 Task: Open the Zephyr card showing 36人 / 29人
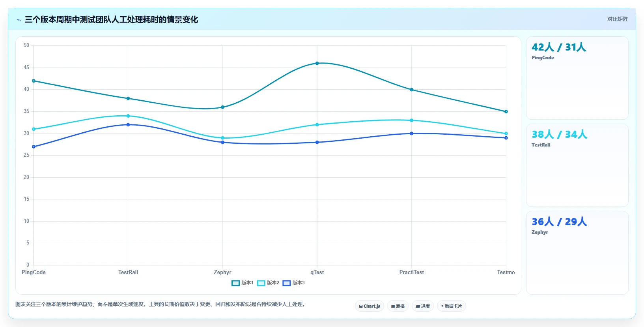coord(577,253)
